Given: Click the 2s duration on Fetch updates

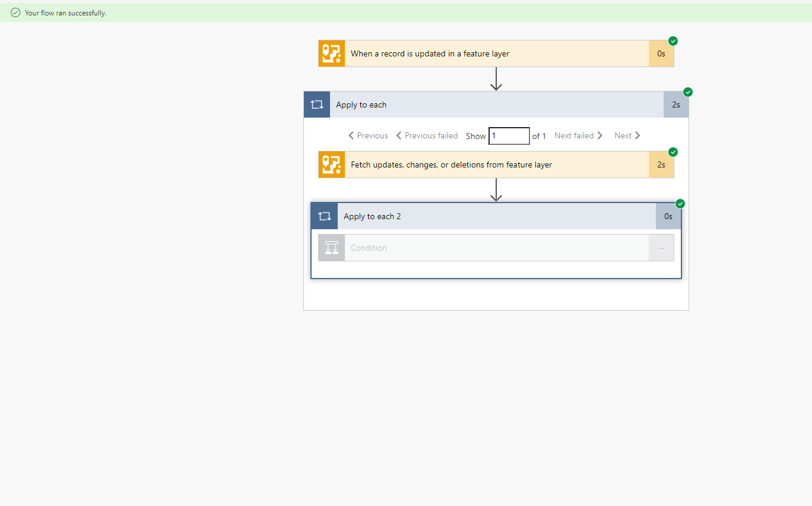Looking at the screenshot, I should 661,165.
